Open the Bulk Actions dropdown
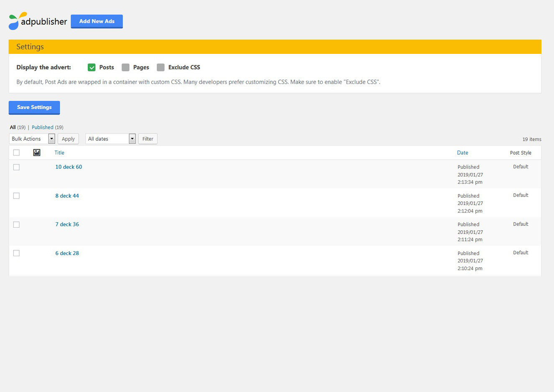554x392 pixels. click(x=32, y=139)
